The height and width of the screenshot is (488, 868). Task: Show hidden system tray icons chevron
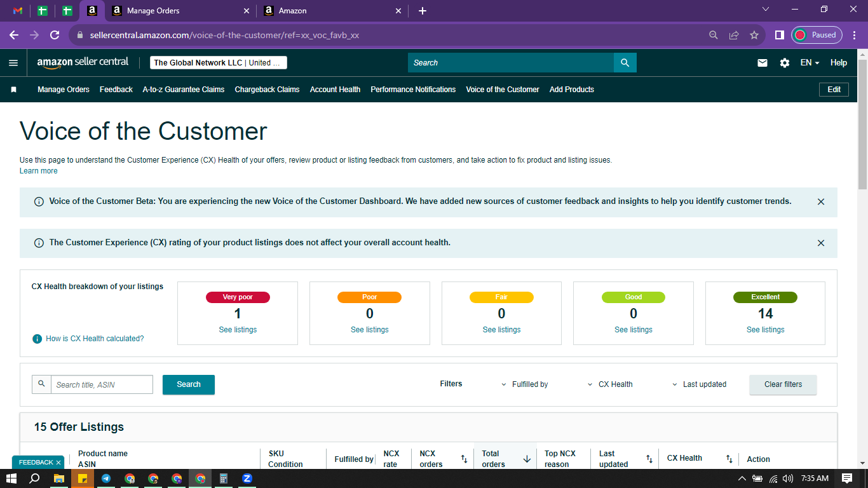coord(742,478)
